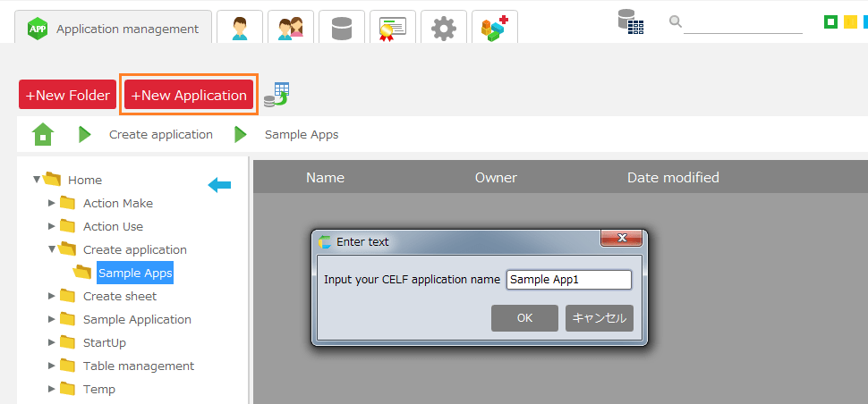The width and height of the screenshot is (868, 404).
Task: Collapse the Create application folder
Action: pyautogui.click(x=52, y=249)
